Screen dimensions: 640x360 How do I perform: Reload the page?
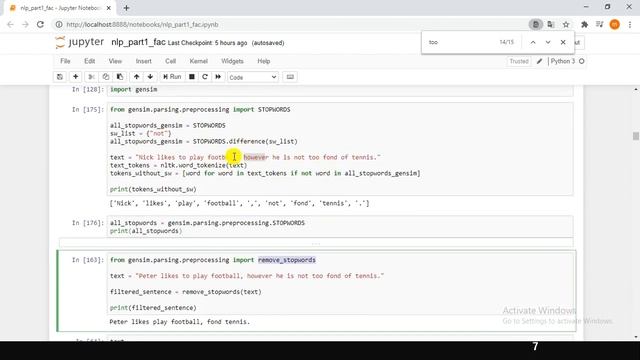[40, 24]
